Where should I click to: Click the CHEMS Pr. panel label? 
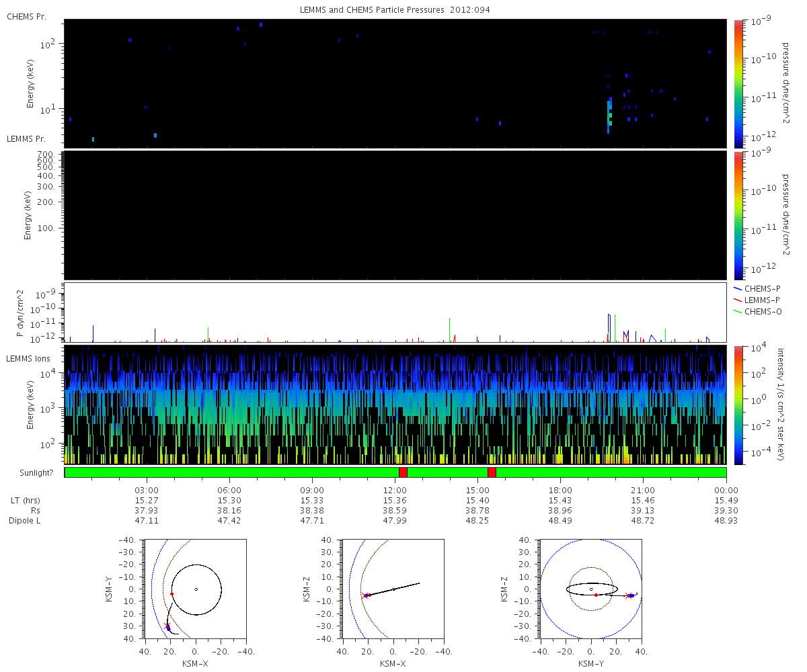point(26,16)
